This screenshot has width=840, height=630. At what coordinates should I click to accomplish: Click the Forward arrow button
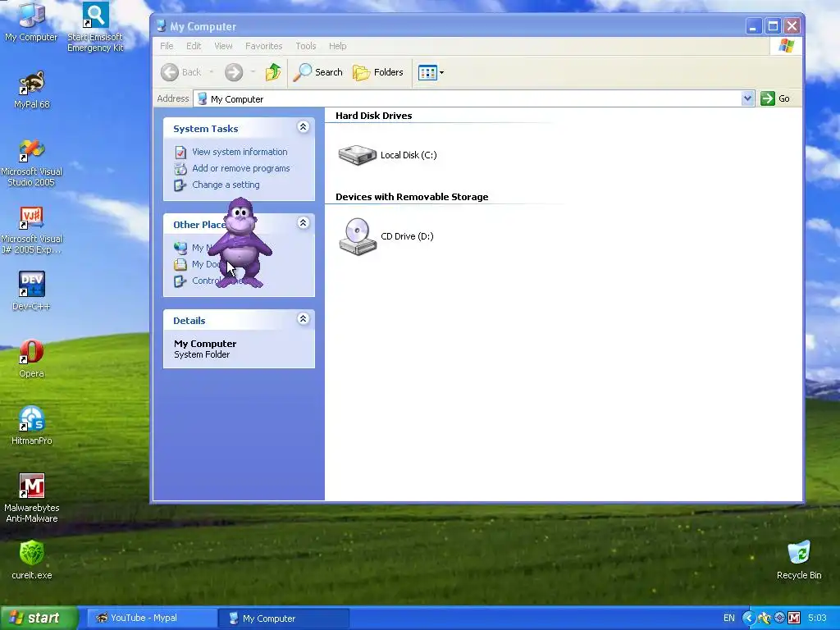click(234, 72)
